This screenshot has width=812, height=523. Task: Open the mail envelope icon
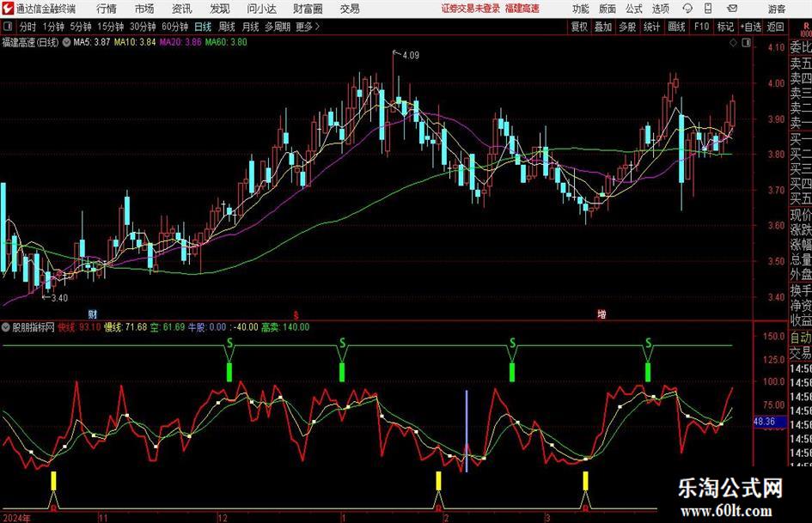coord(732,9)
